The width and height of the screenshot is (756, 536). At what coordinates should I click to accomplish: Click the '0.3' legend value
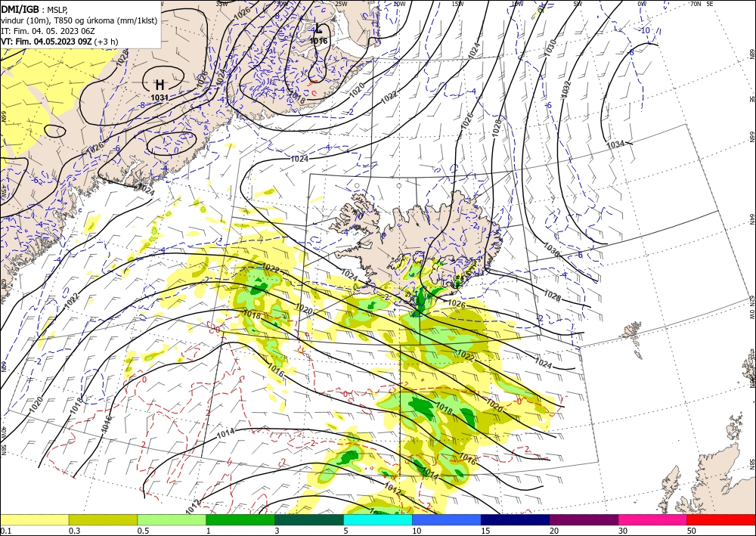(74, 530)
